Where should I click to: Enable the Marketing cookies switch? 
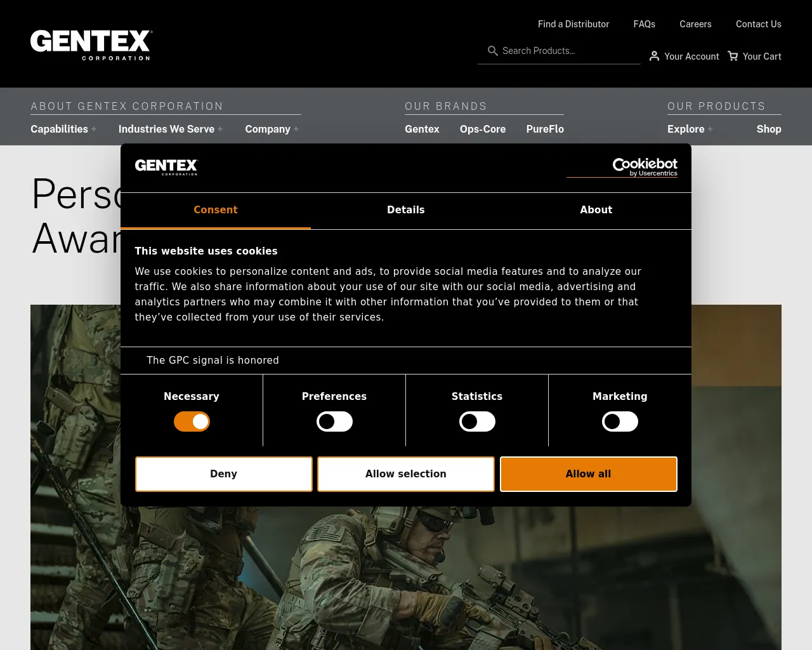point(620,421)
